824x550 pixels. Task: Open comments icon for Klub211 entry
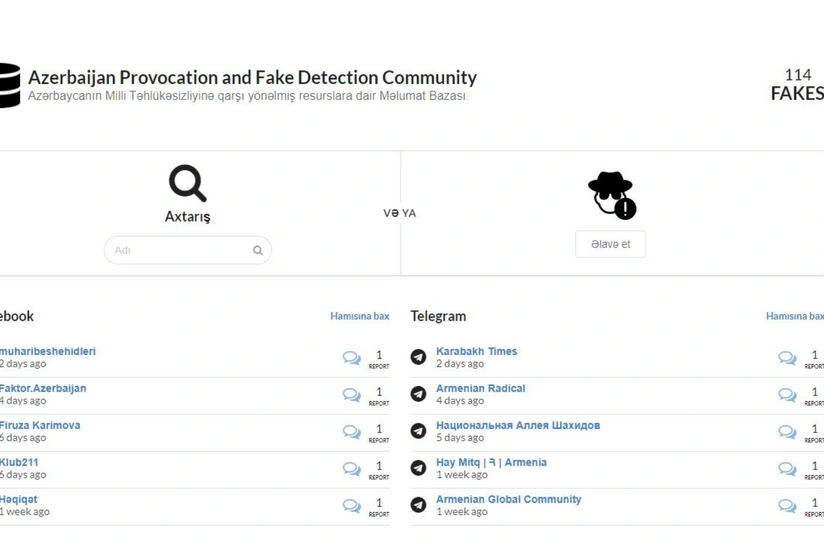point(352,469)
